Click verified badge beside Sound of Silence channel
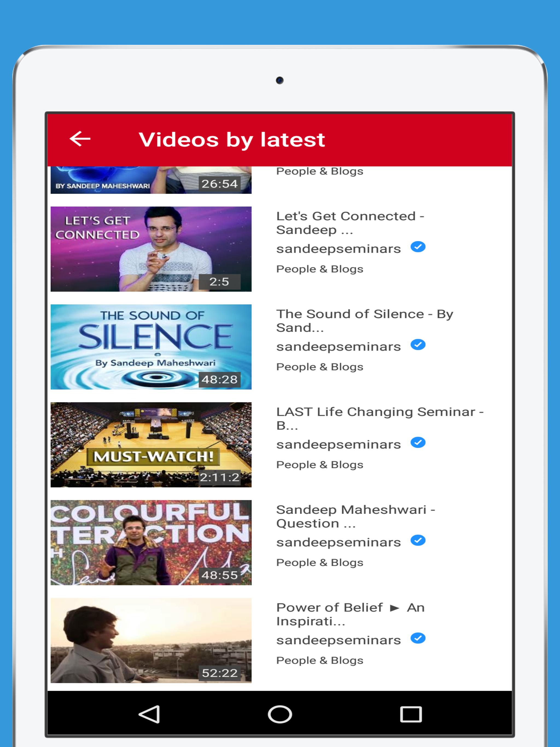This screenshot has height=747, width=560. click(x=418, y=345)
